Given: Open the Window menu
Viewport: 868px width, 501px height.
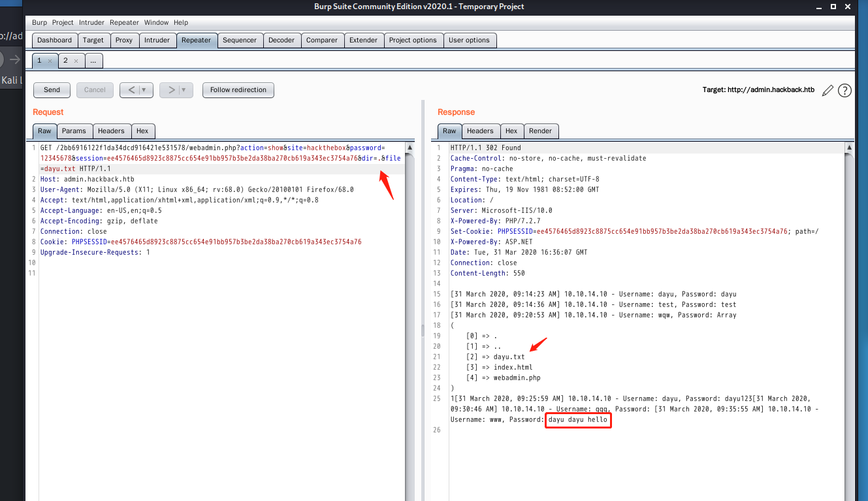Looking at the screenshot, I should click(156, 22).
